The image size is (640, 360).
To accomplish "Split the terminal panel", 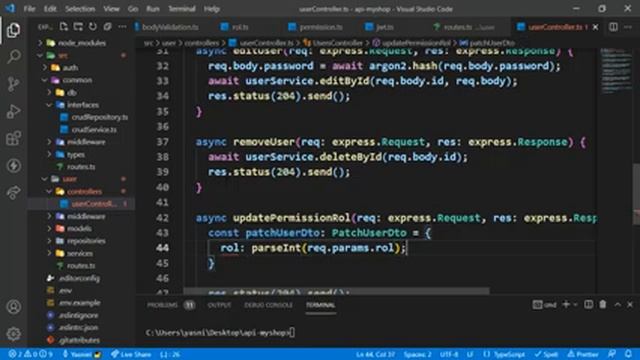I will coord(588,304).
